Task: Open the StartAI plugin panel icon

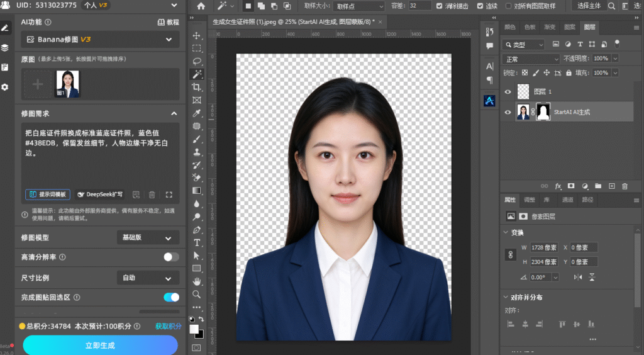Action: point(489,100)
